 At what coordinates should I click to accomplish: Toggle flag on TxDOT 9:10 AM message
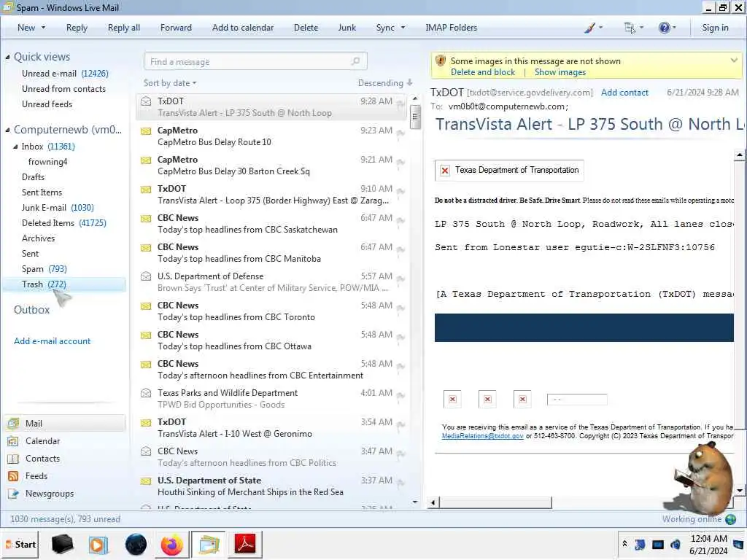point(400,192)
